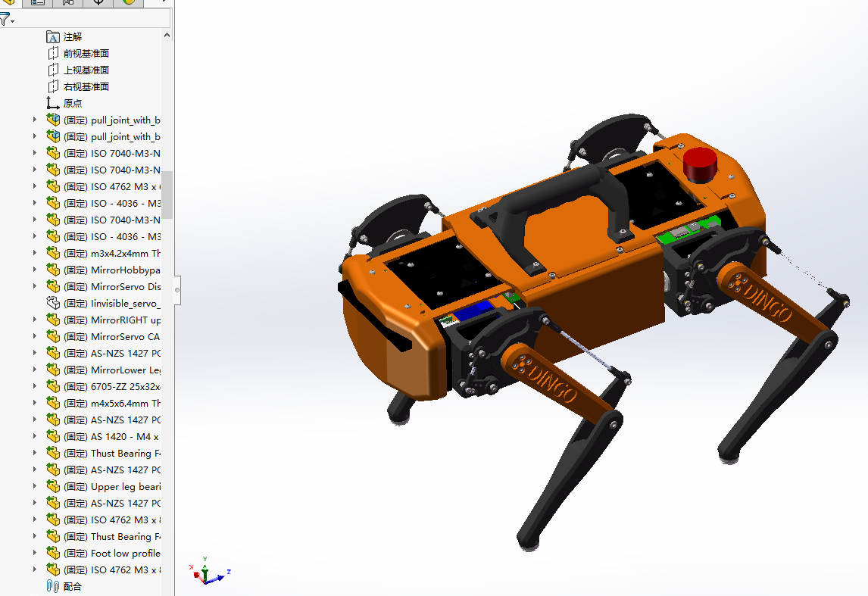
Task: Switch to the ConfigurationManager tab
Action: (68, 2)
